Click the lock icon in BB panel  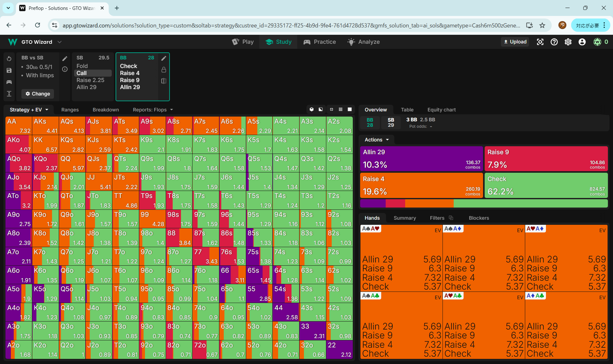pyautogui.click(x=163, y=70)
